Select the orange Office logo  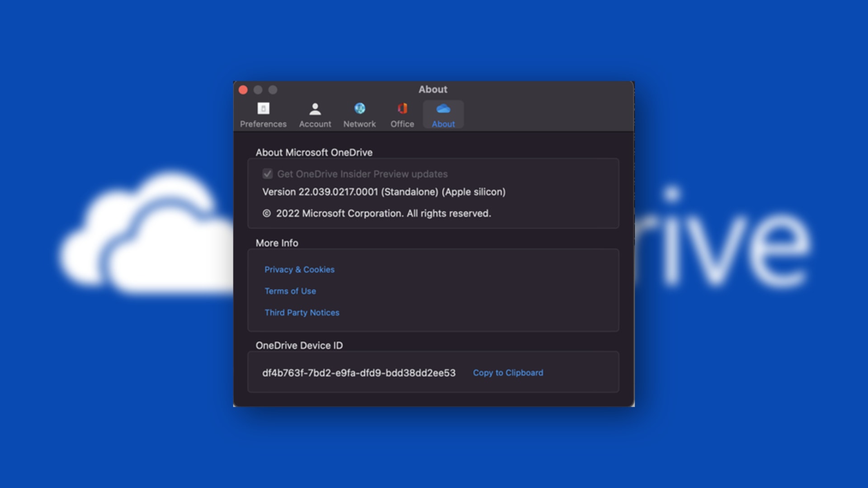(x=401, y=108)
